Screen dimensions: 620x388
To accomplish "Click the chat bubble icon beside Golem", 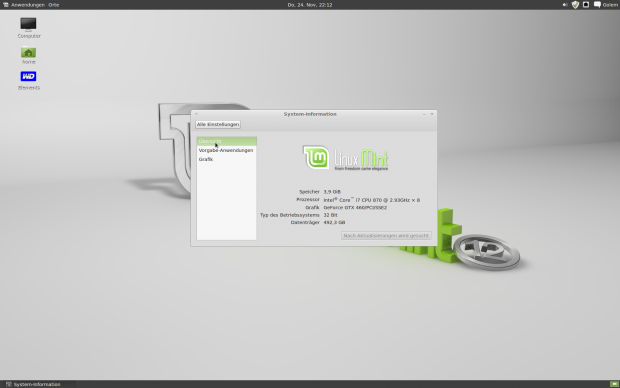I will [597, 5].
